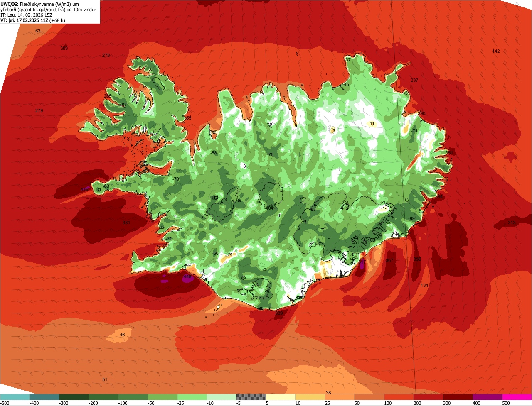Click the green -200 to -100 legend swatch
Image resolution: width=532 pixels, height=406 pixels.
(x=103, y=397)
